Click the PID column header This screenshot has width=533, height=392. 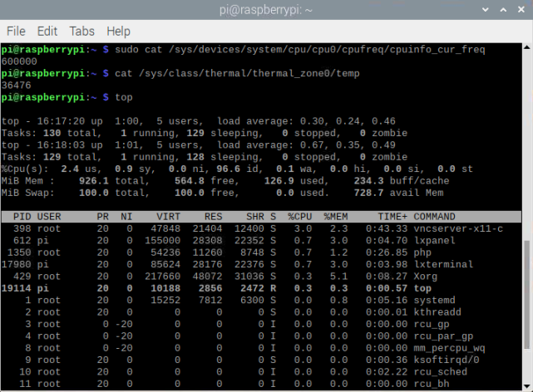pyautogui.click(x=22, y=217)
